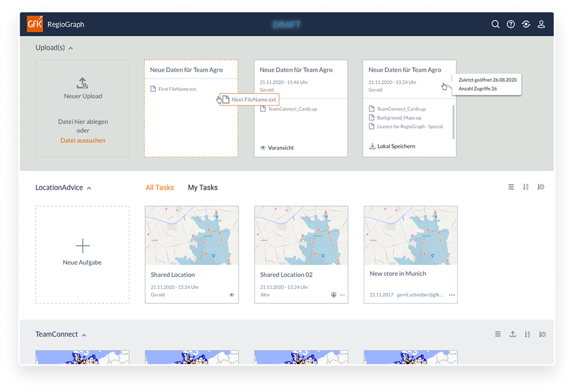The width and height of the screenshot is (574, 392).
Task: Open the search icon in header
Action: pos(496,25)
